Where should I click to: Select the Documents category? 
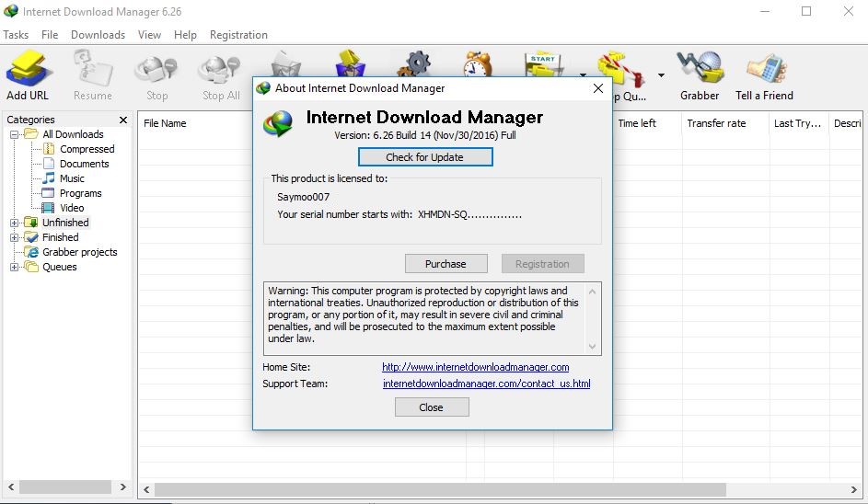(84, 164)
